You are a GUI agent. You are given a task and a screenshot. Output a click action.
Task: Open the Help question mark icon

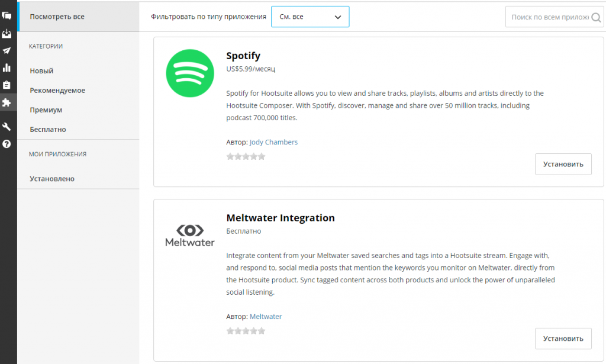click(7, 144)
